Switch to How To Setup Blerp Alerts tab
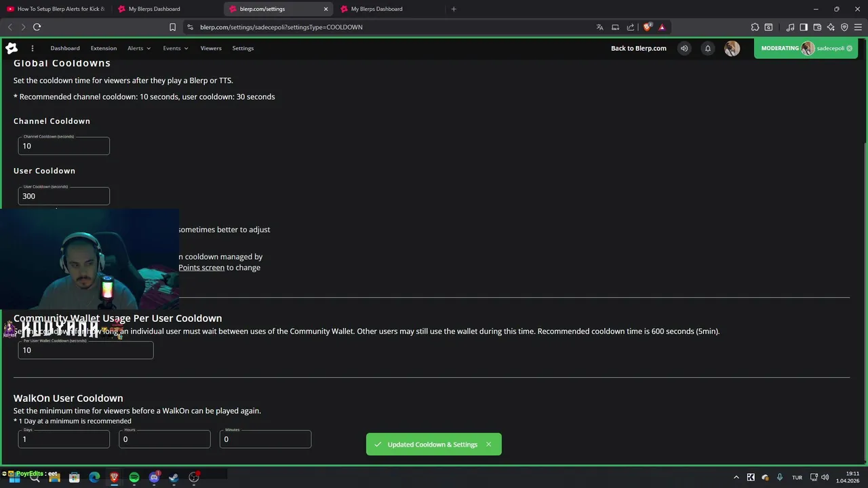The image size is (868, 488). (56, 9)
